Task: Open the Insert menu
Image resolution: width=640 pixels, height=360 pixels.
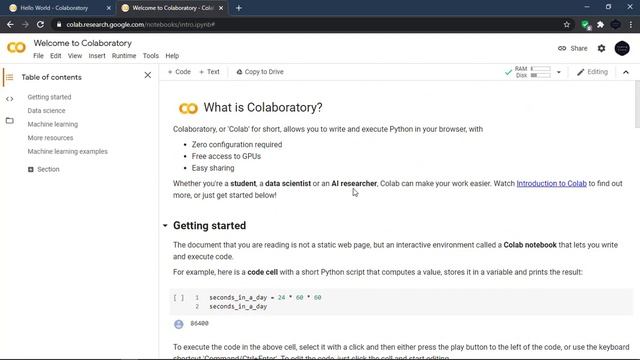Action: point(97,56)
